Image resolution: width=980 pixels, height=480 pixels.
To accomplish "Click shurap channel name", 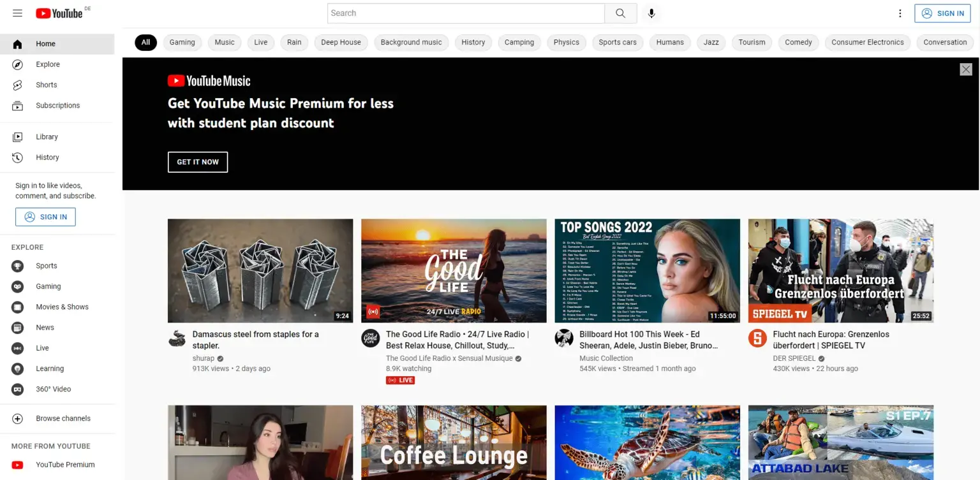I will [x=204, y=358].
